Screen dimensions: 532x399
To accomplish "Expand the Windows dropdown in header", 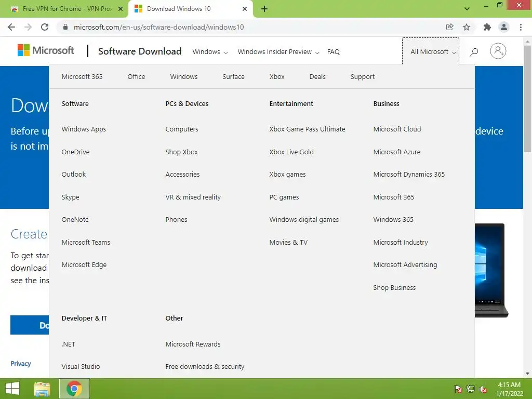I will (210, 52).
